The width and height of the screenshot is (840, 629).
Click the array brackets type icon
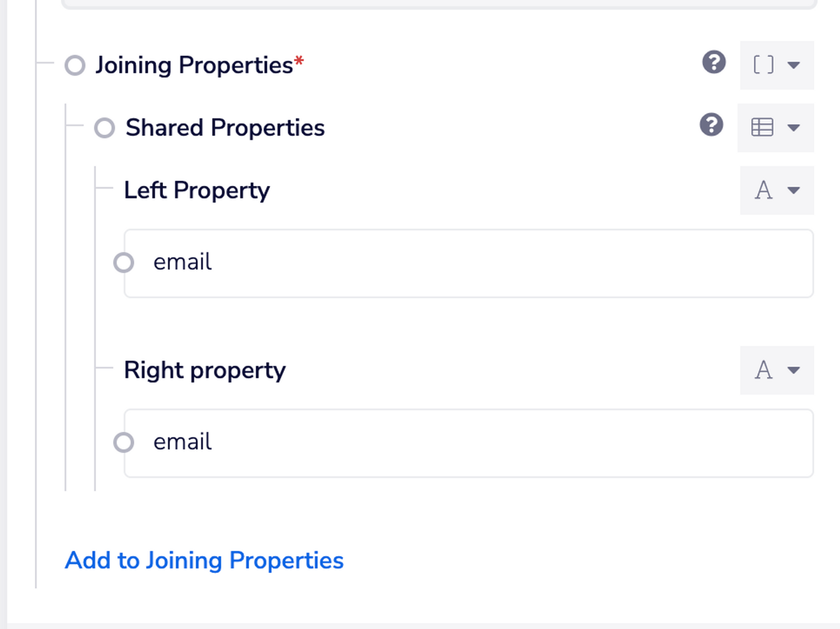(763, 65)
